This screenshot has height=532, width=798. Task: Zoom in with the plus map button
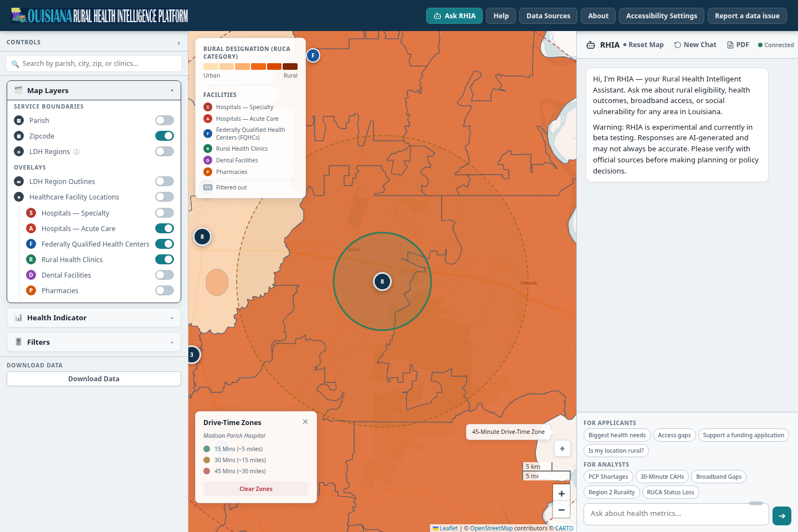(561, 493)
